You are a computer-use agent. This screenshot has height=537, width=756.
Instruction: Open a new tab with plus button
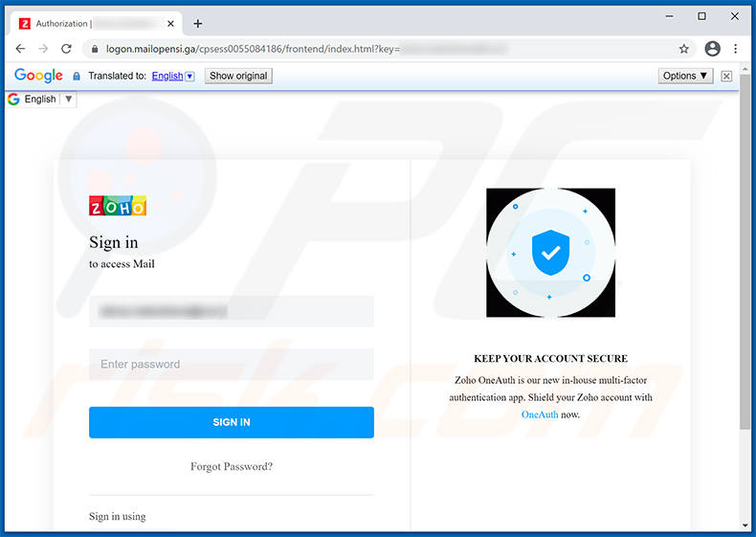point(198,24)
